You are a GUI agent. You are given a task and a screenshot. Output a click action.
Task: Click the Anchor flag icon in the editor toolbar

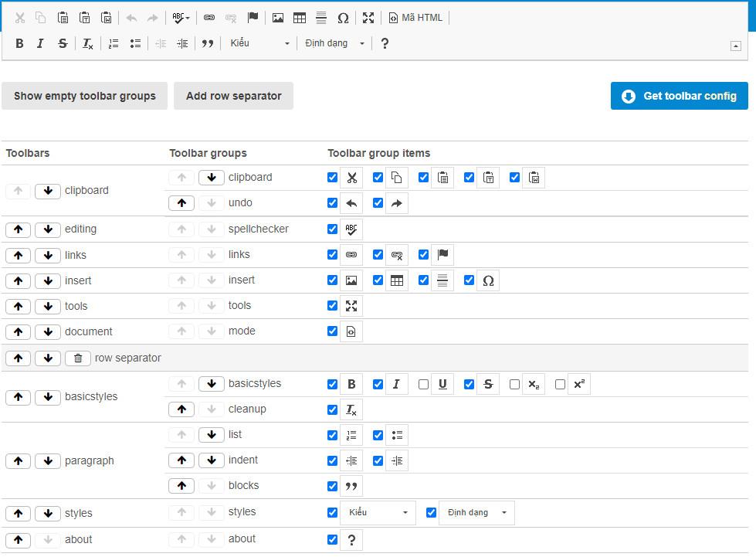(253, 18)
